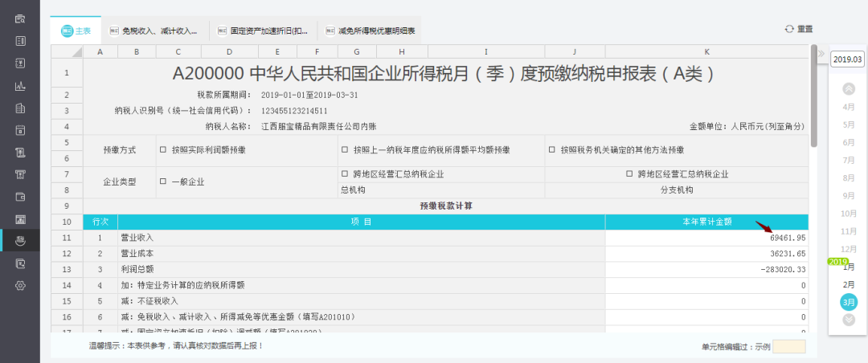Click the 2019.03 period field

click(x=847, y=59)
